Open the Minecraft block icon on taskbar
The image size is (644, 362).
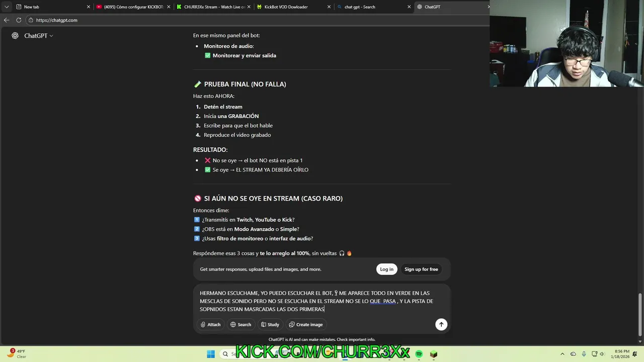click(434, 354)
